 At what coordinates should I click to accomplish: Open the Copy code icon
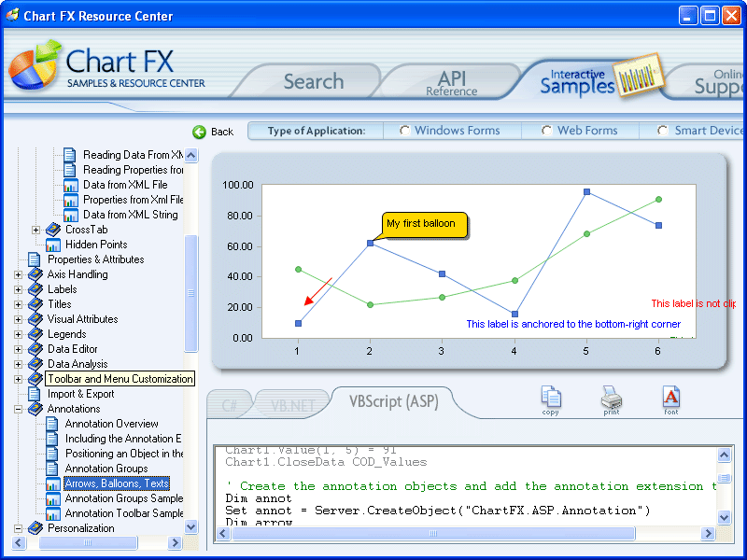point(551,396)
